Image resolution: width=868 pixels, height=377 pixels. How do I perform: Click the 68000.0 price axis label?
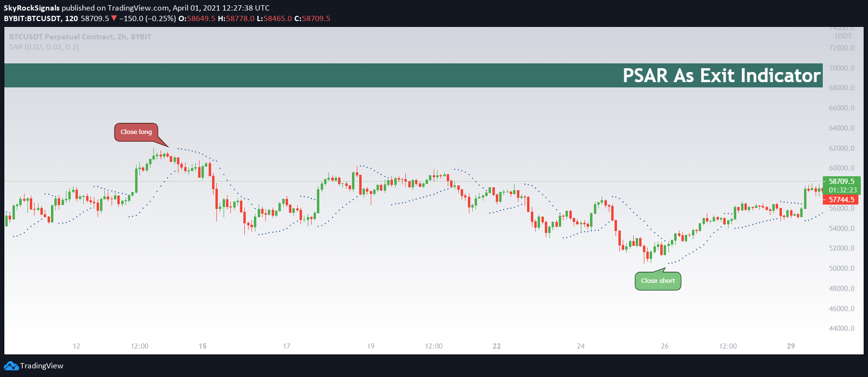[842, 88]
